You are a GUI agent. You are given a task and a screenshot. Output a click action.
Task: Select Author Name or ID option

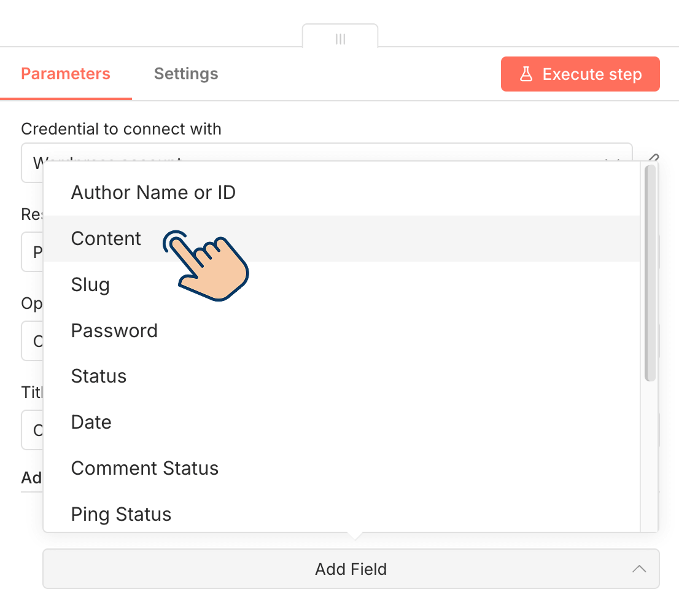point(153,193)
